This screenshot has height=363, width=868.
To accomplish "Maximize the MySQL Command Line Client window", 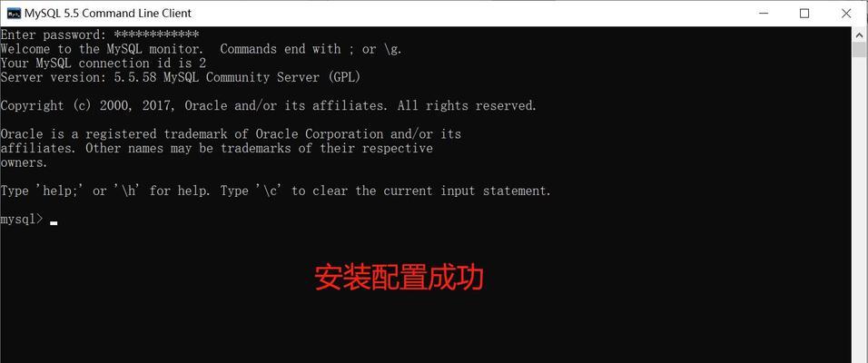I will pyautogui.click(x=804, y=14).
